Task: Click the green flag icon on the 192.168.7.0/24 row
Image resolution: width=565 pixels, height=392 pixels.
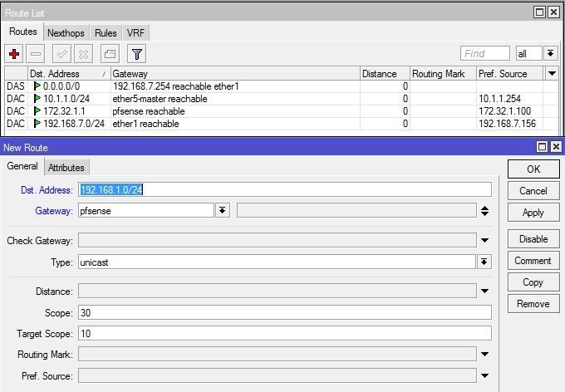Action: click(x=37, y=123)
